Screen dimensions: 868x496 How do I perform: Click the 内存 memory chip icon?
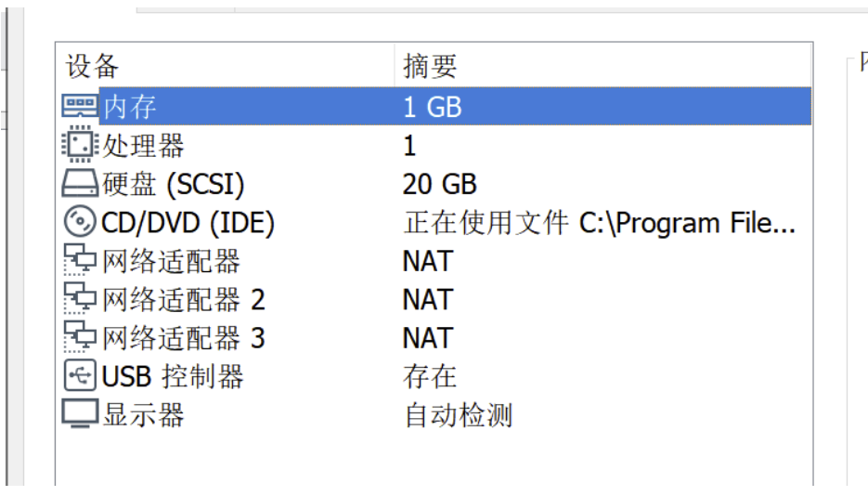[x=79, y=107]
